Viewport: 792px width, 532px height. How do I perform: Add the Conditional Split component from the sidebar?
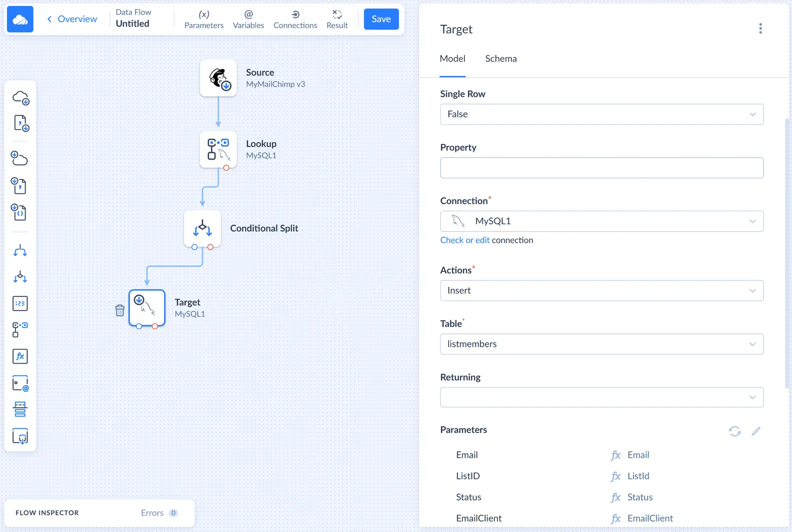[x=20, y=277]
